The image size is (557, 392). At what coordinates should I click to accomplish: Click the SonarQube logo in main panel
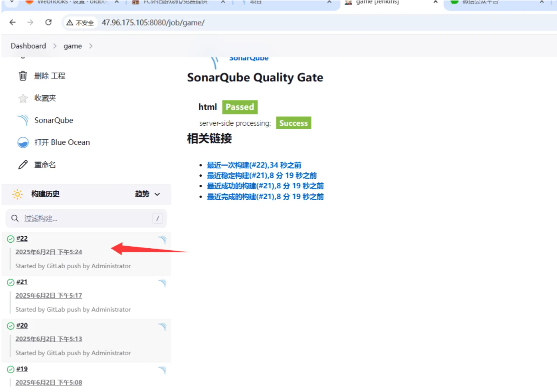[214, 62]
